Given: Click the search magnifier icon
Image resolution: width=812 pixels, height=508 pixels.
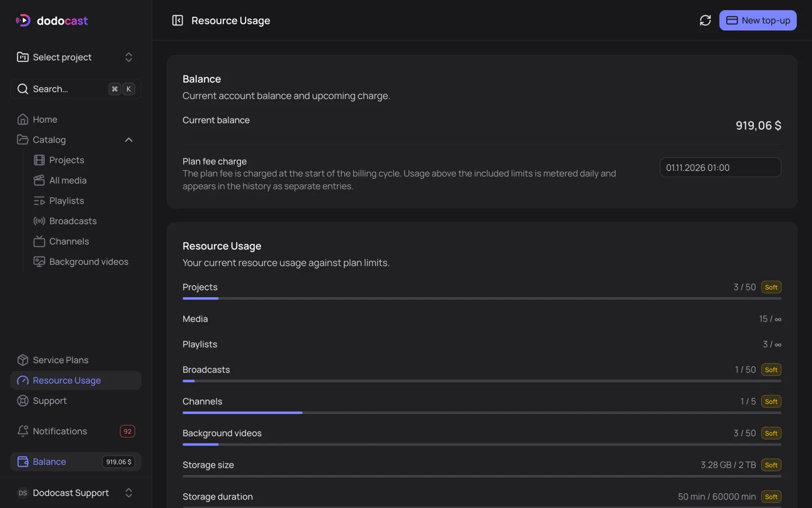Looking at the screenshot, I should pyautogui.click(x=22, y=89).
